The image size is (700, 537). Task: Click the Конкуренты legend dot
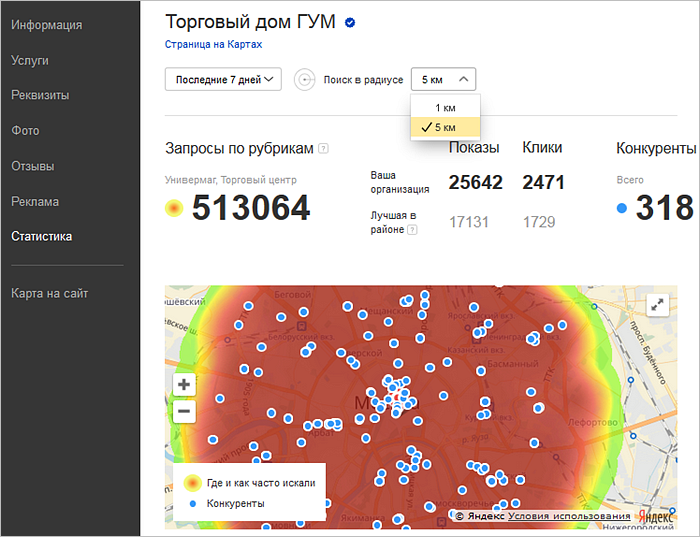[193, 504]
